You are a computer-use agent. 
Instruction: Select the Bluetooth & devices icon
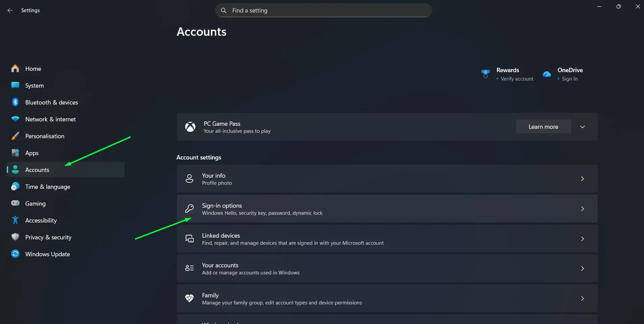pyautogui.click(x=15, y=102)
